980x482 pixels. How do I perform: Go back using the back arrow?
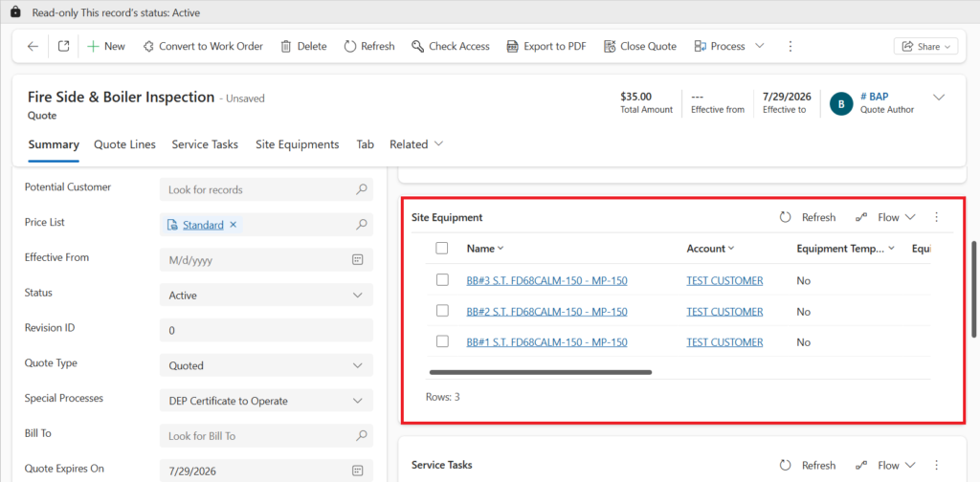[x=33, y=46]
